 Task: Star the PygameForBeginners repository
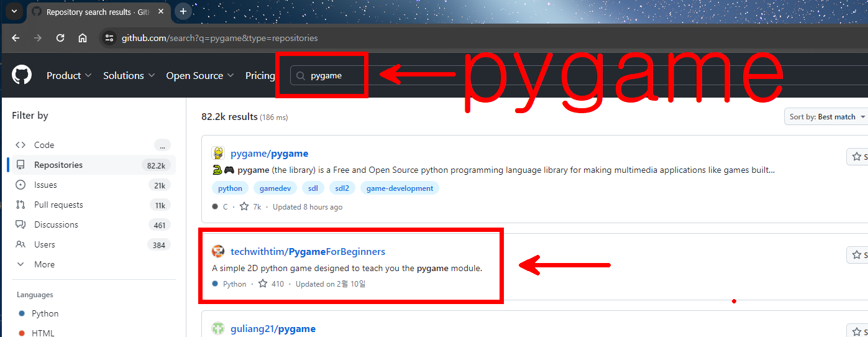[857, 255]
